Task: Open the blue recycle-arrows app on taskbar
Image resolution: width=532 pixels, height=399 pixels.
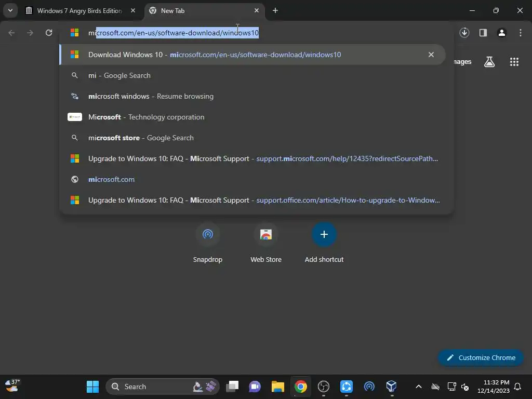Action: click(347, 387)
